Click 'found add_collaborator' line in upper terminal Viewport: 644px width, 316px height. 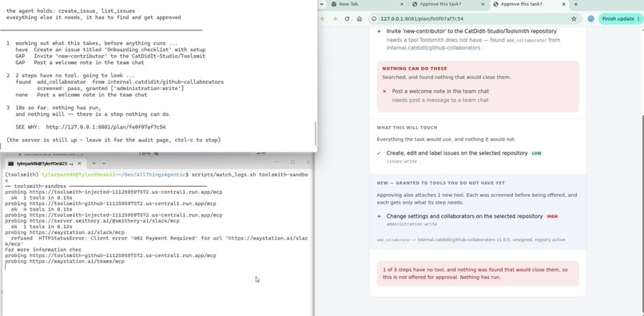click(120, 82)
